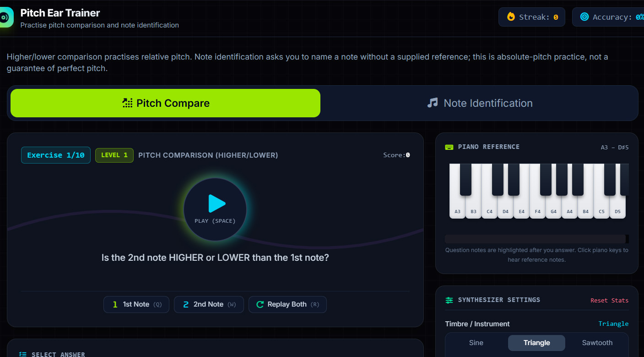Click the Exercise 1/10 badge

tap(56, 155)
